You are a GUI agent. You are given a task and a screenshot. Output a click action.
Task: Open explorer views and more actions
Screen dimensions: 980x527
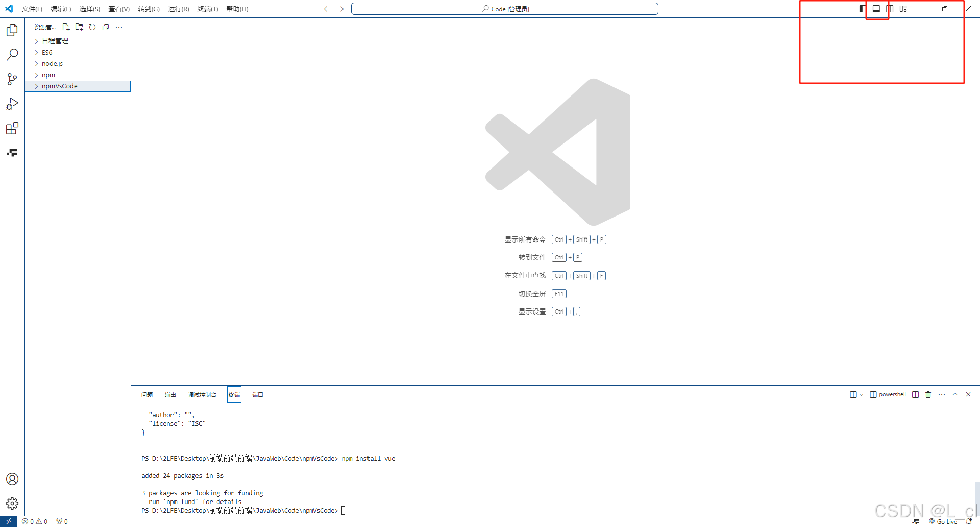pyautogui.click(x=119, y=27)
